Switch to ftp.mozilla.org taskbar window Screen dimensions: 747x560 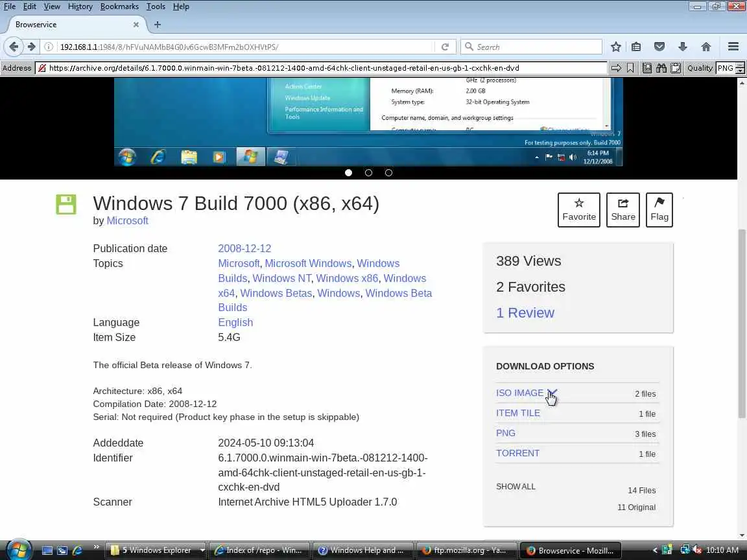coord(466,550)
